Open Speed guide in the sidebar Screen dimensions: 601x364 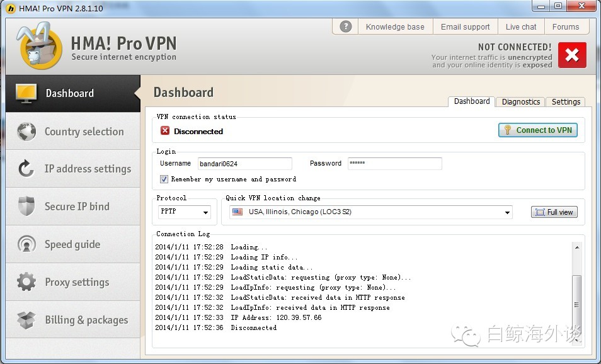pyautogui.click(x=73, y=244)
